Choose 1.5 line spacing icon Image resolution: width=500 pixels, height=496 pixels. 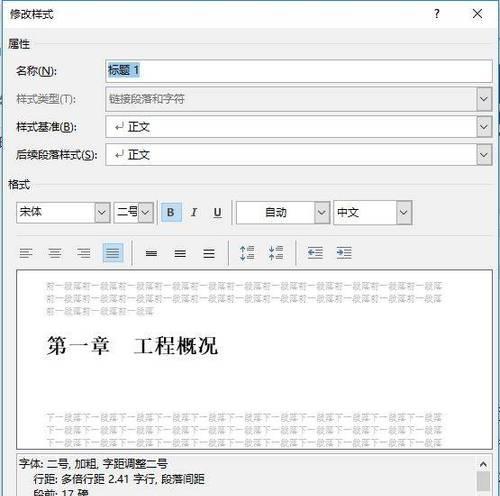tap(180, 253)
